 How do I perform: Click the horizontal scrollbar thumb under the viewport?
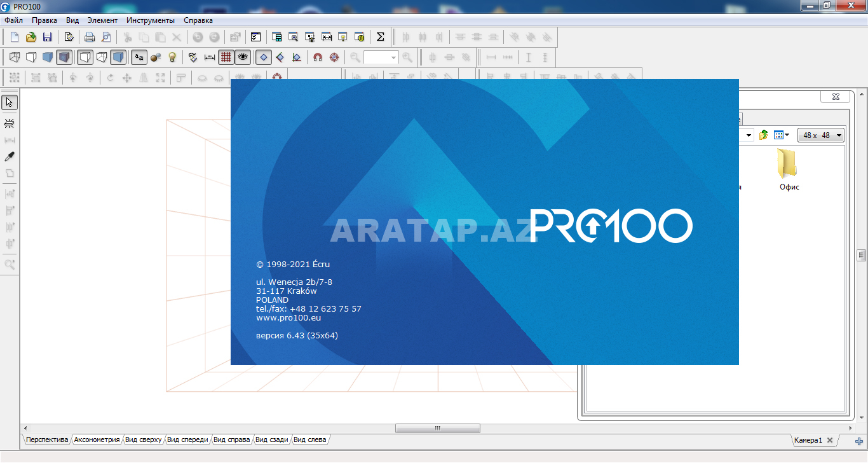click(437, 429)
